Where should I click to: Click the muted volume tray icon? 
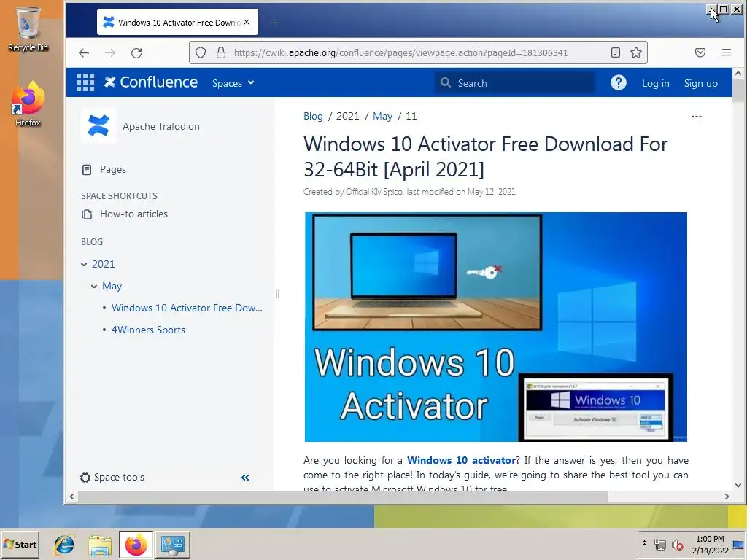[677, 545]
